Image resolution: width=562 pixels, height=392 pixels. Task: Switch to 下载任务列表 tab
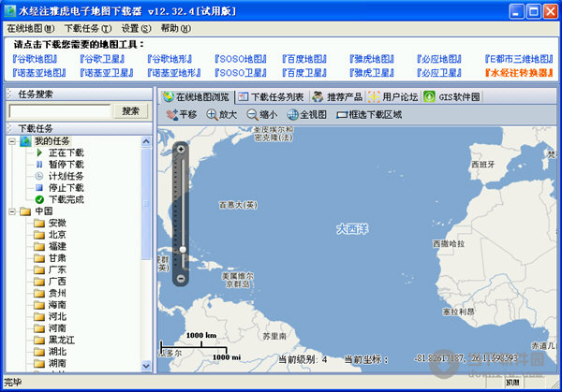tap(272, 96)
